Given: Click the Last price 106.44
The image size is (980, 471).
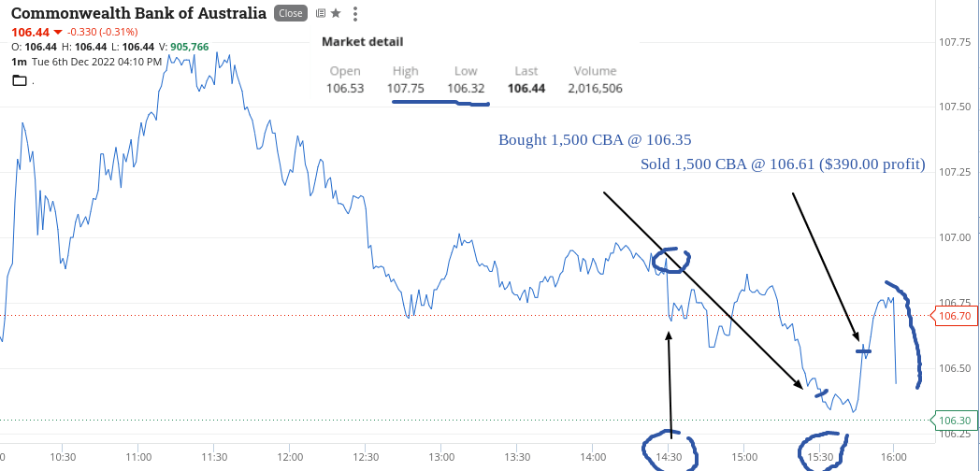Looking at the screenshot, I should [526, 88].
